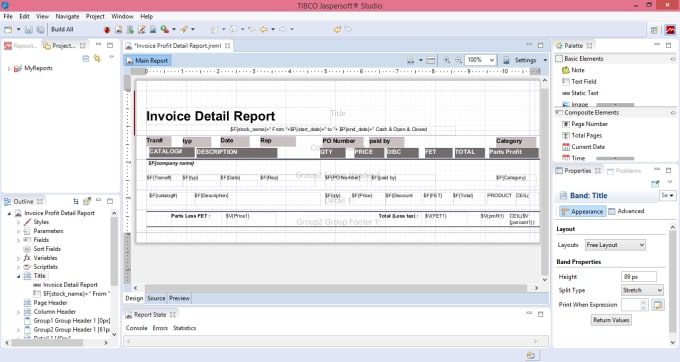Click the Return Values button

(611, 320)
